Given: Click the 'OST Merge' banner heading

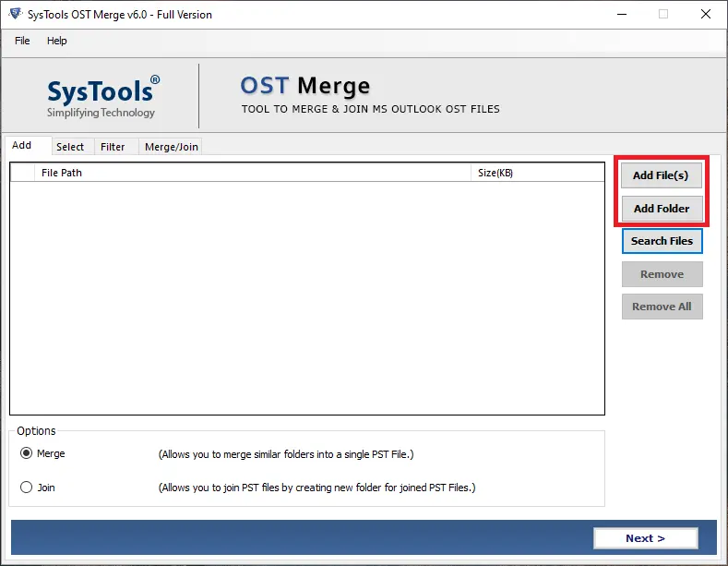Looking at the screenshot, I should click(305, 86).
